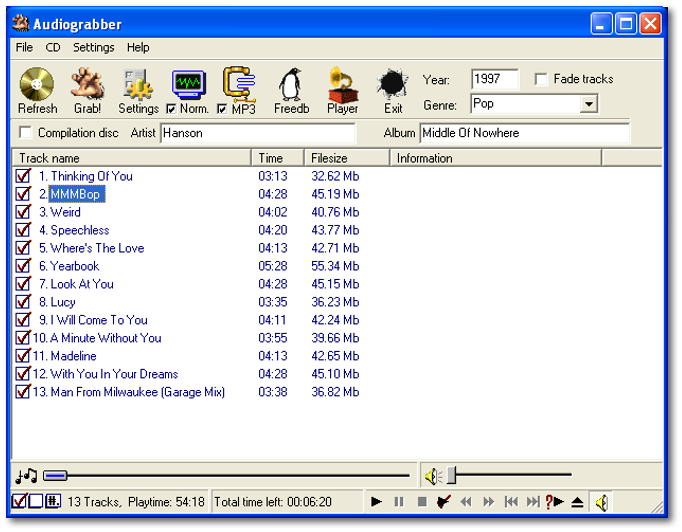The height and width of the screenshot is (532, 682).
Task: Jump to the previous track
Action: point(511,502)
